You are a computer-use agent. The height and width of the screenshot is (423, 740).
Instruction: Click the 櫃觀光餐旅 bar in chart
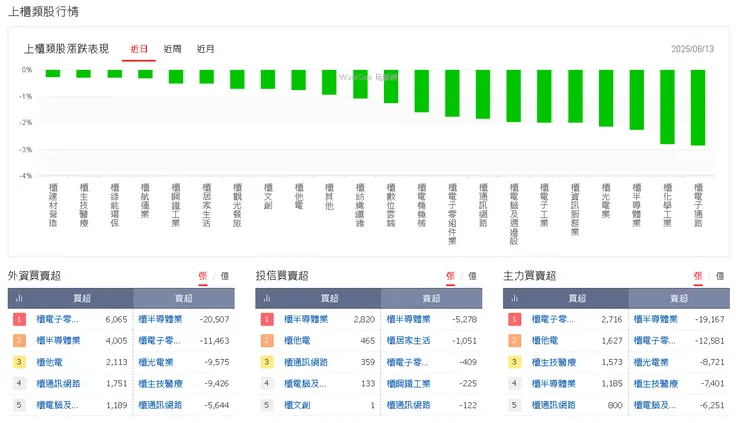point(237,79)
